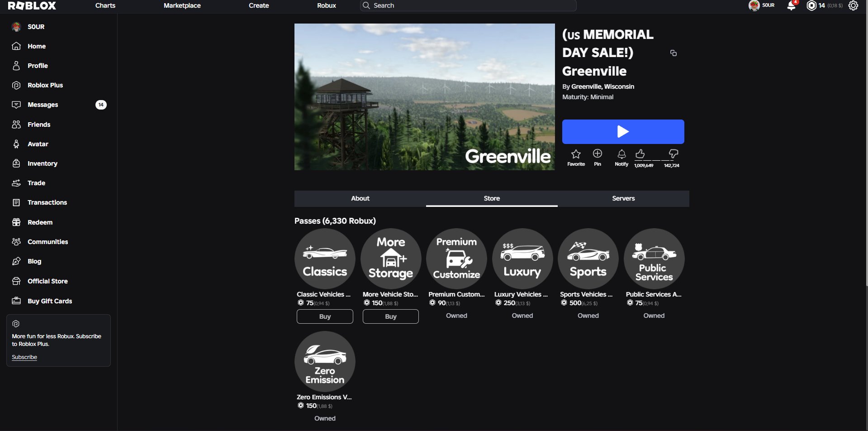The width and height of the screenshot is (868, 431).
Task: Open the Classics pass icon
Action: (x=325, y=259)
